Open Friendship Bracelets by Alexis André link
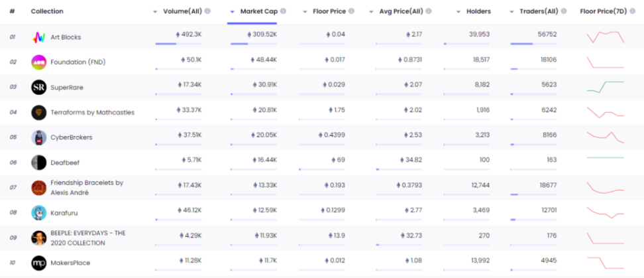 click(87, 188)
